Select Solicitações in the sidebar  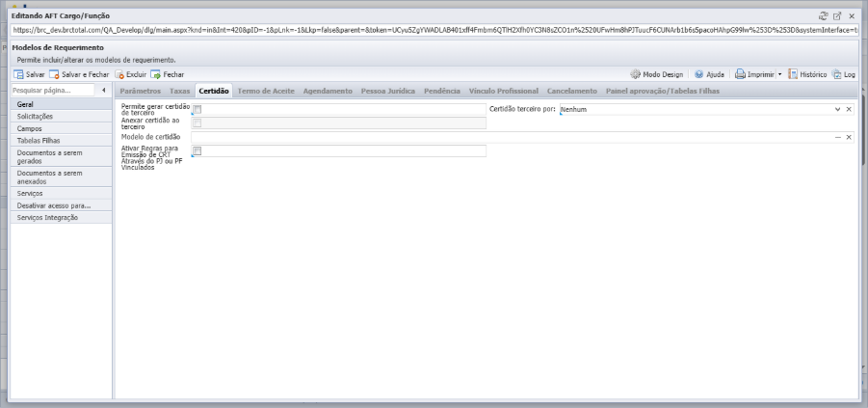click(61, 117)
